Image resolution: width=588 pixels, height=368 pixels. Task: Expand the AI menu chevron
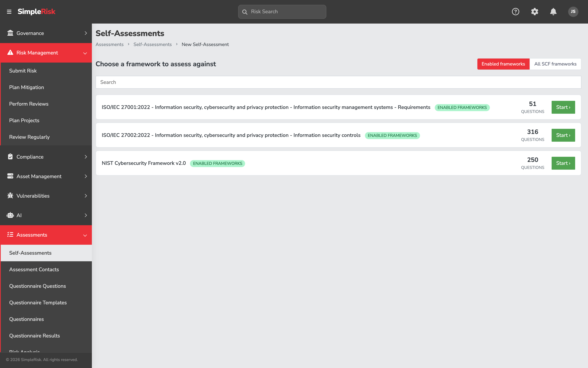pyautogui.click(x=85, y=215)
